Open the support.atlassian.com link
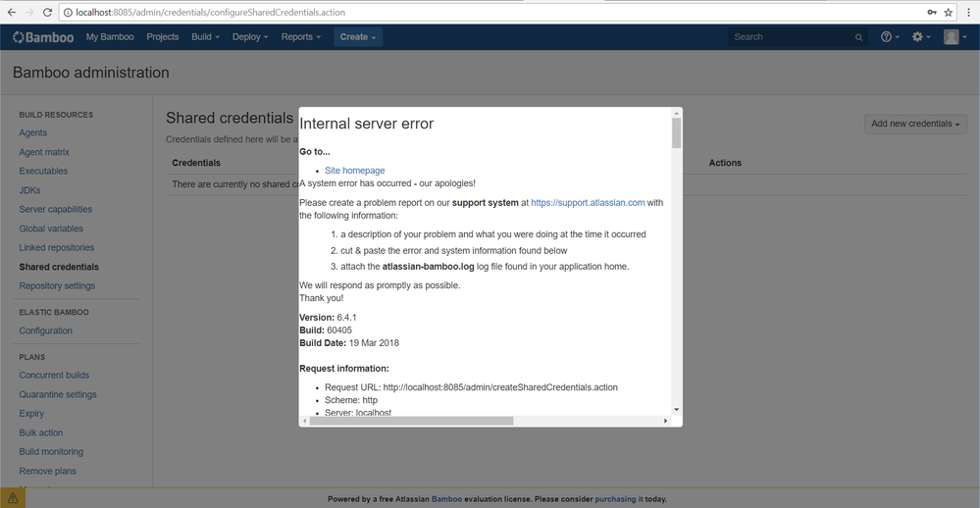Image resolution: width=980 pixels, height=508 pixels. [x=588, y=202]
